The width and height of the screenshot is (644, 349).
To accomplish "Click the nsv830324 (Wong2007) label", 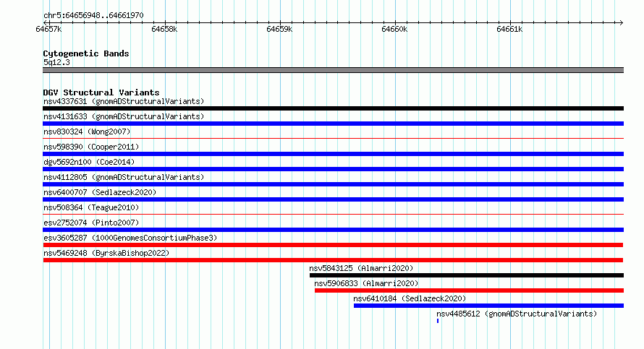I will (x=87, y=132).
